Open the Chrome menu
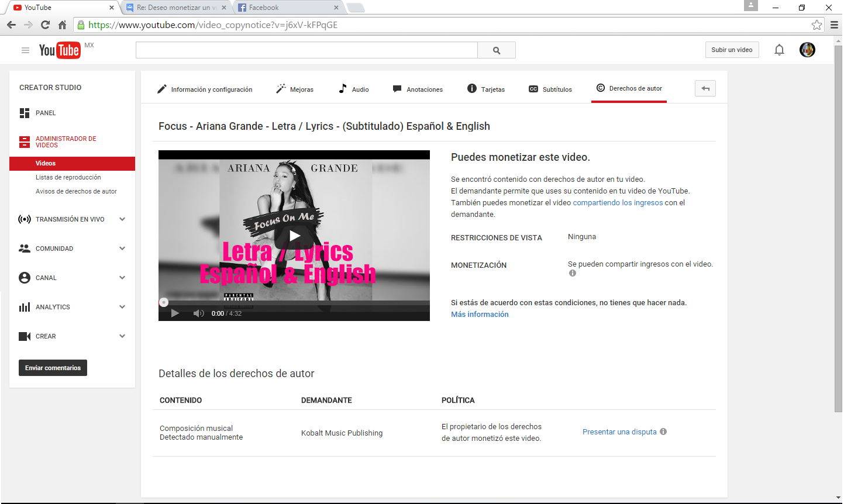 tap(834, 25)
